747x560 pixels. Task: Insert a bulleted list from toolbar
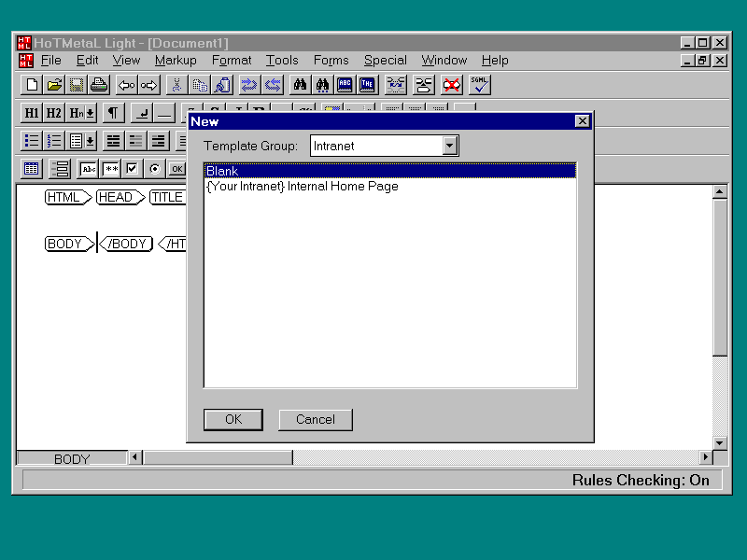tap(32, 141)
